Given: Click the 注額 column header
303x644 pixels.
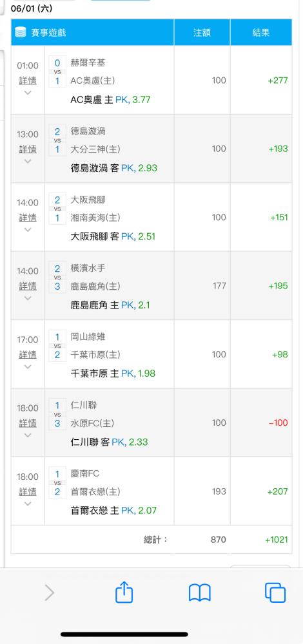Looking at the screenshot, I should coord(202,32).
